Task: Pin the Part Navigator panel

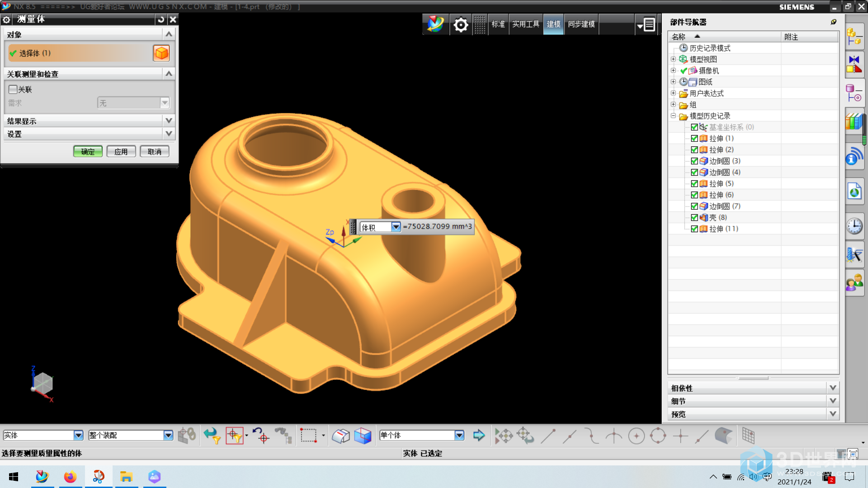Action: pyautogui.click(x=834, y=22)
